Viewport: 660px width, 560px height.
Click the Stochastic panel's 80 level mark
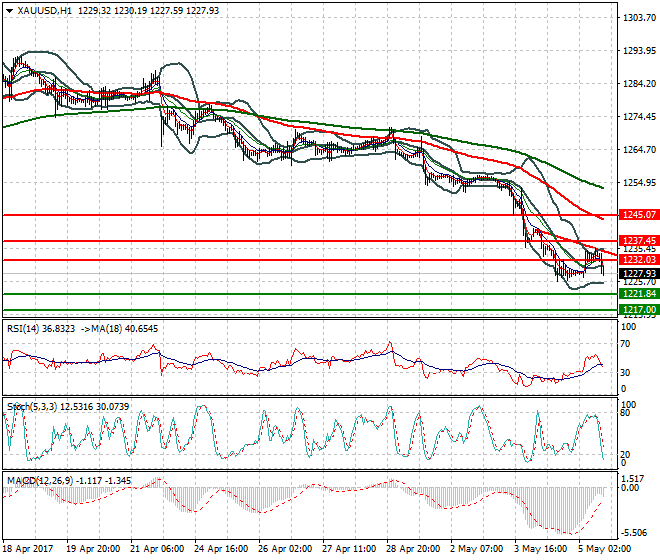628,412
